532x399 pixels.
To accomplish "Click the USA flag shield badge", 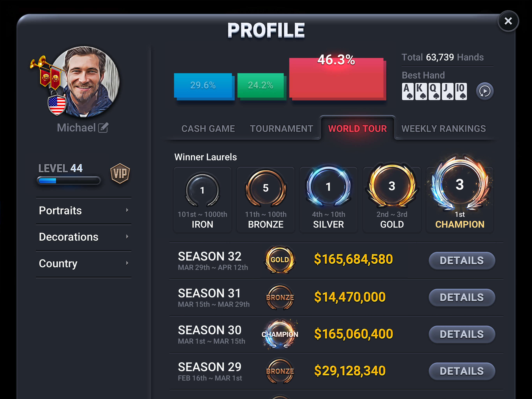I will [57, 105].
